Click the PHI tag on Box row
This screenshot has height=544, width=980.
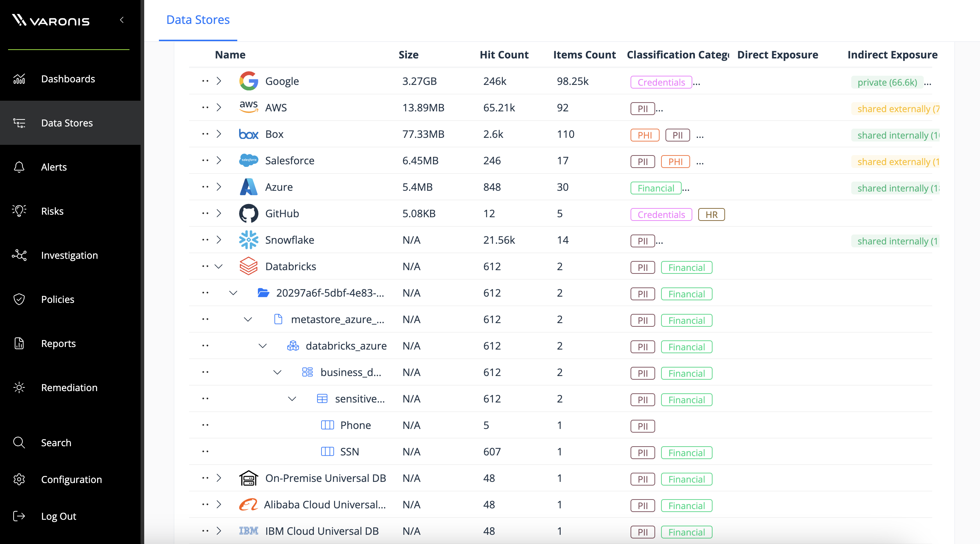pyautogui.click(x=645, y=135)
